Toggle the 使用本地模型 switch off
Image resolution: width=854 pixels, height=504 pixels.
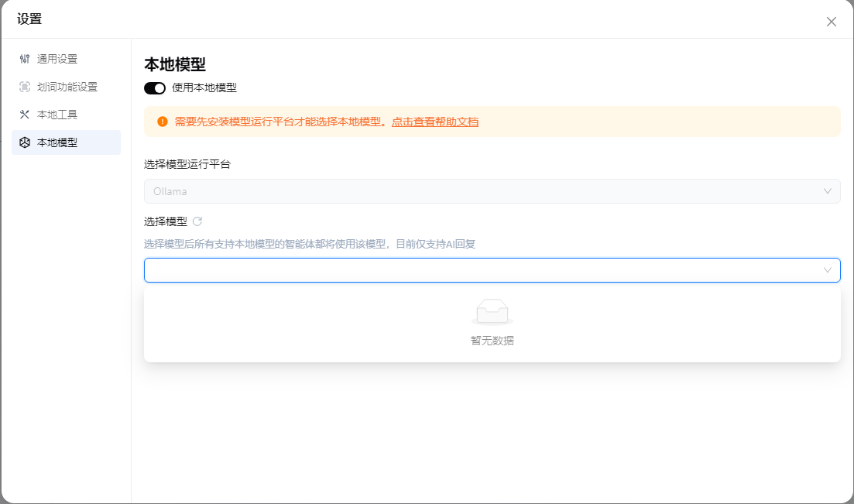click(155, 88)
